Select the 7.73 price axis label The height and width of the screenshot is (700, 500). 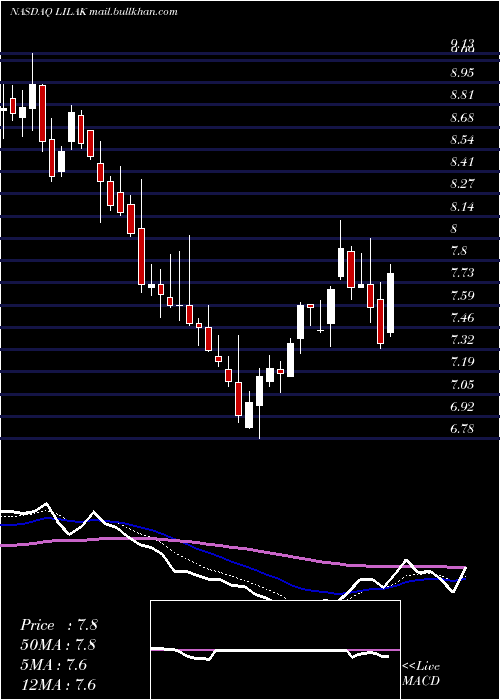pos(462,273)
